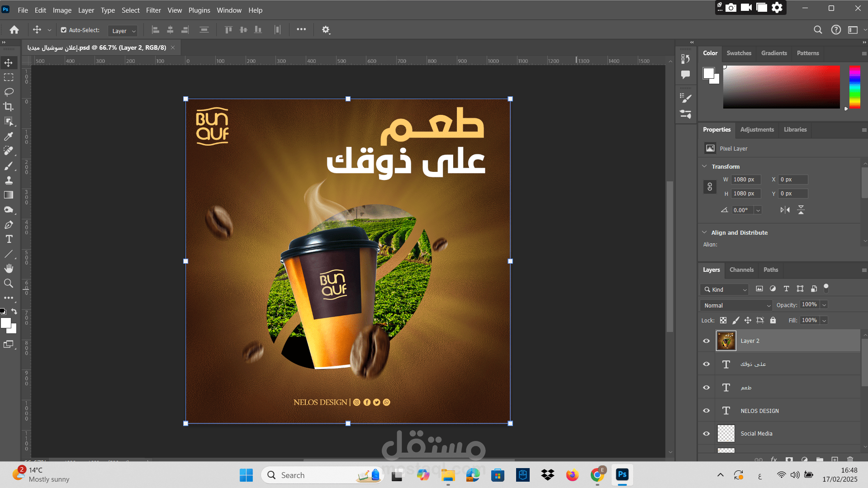Select the Gradient tool
This screenshot has height=488, width=868.
(x=9, y=195)
